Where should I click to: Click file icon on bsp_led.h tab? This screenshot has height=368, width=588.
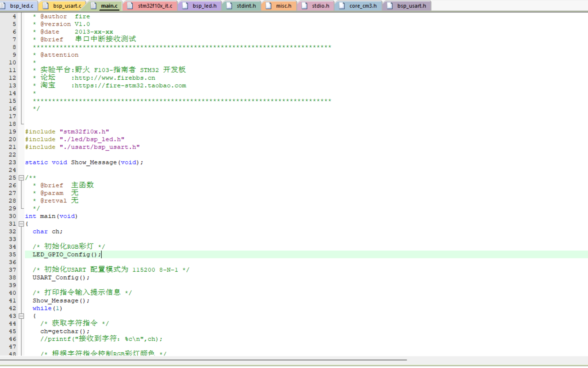[x=185, y=6]
